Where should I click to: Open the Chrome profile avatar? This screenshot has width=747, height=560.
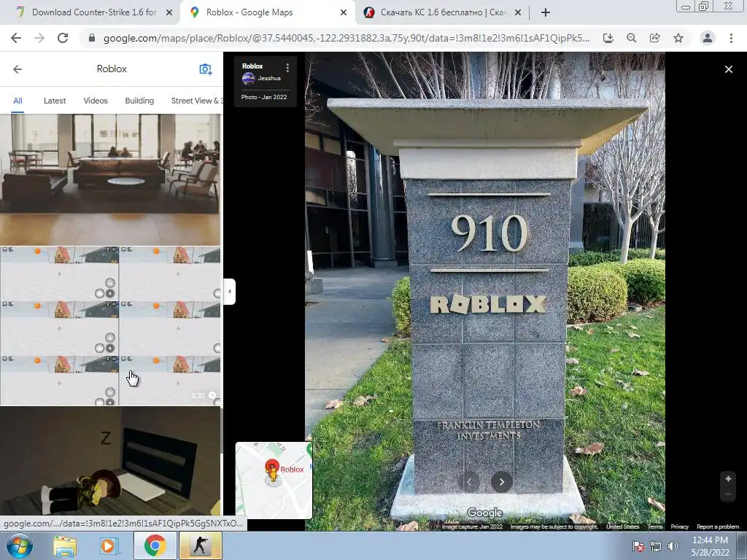(x=708, y=38)
